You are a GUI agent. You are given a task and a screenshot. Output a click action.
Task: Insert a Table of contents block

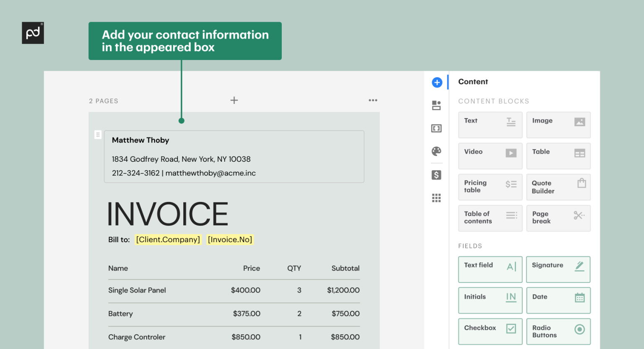click(x=490, y=218)
